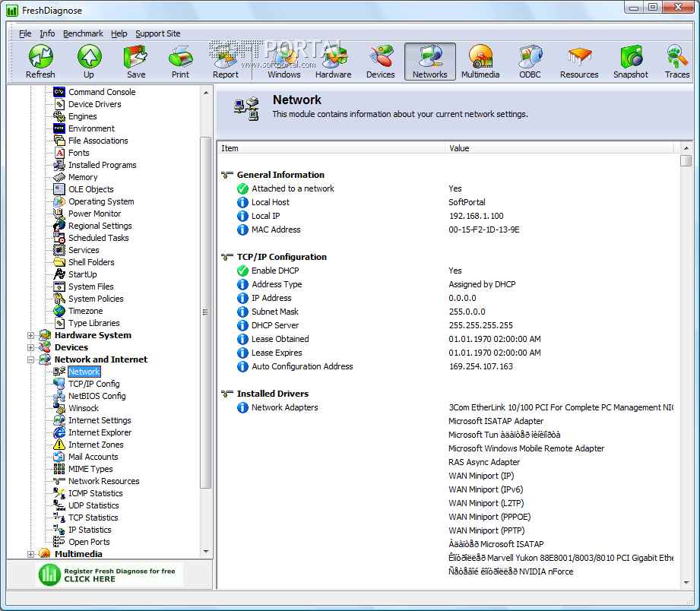Select Installed Programs in the tree

point(95,165)
